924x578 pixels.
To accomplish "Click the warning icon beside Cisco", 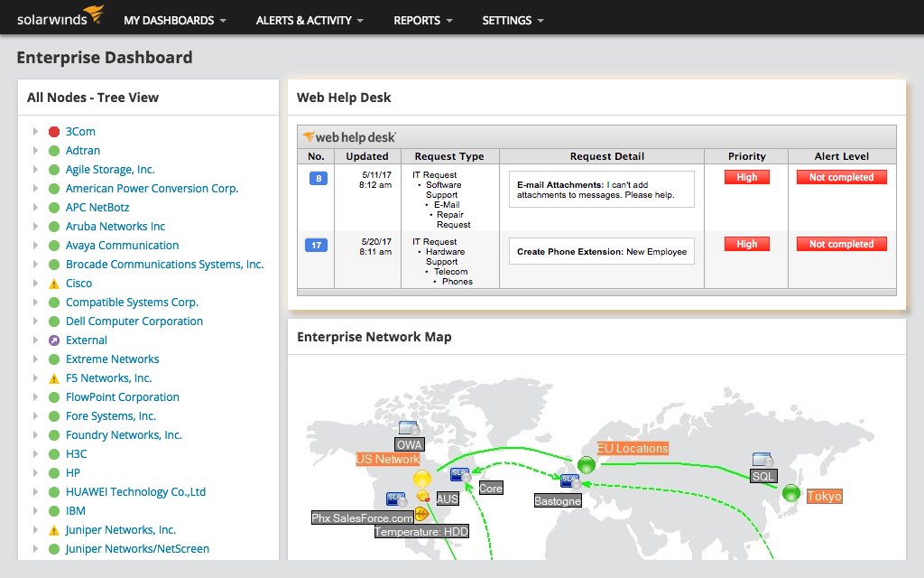I will [54, 284].
